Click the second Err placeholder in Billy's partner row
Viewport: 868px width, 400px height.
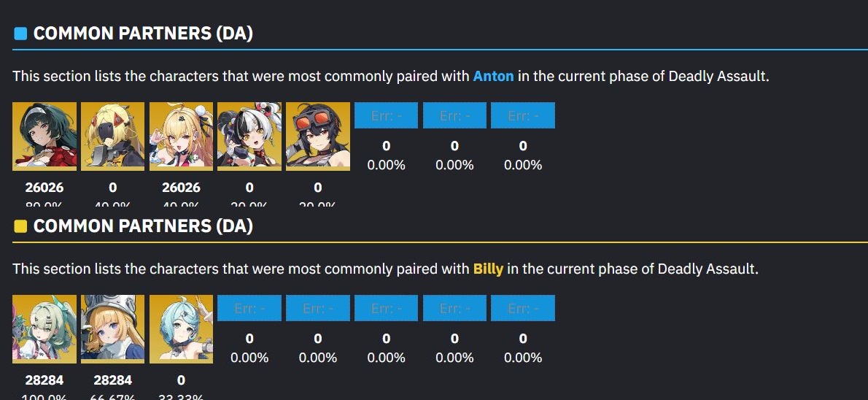click(x=318, y=308)
